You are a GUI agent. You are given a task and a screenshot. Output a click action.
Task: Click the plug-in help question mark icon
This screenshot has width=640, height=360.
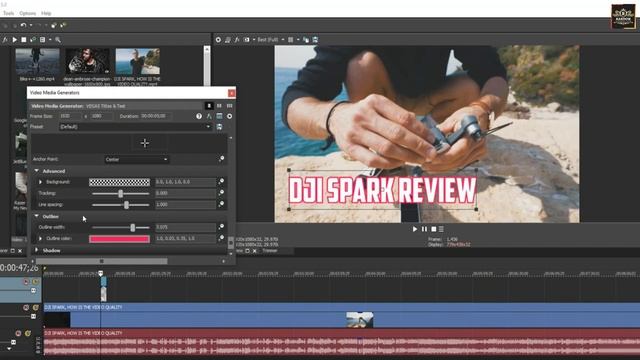pos(199,116)
